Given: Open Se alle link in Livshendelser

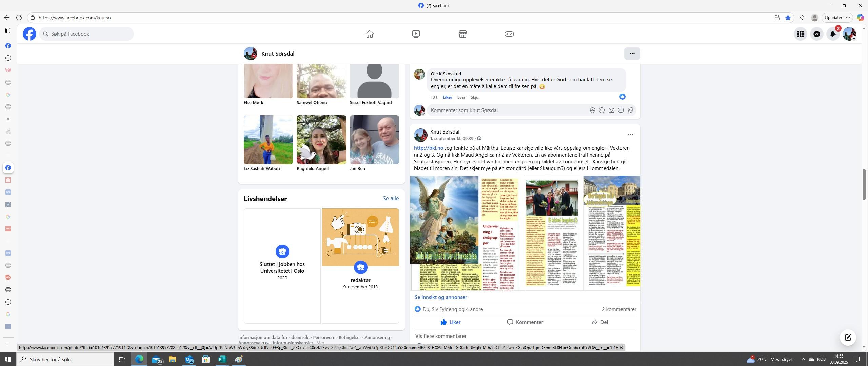Looking at the screenshot, I should pyautogui.click(x=391, y=199).
